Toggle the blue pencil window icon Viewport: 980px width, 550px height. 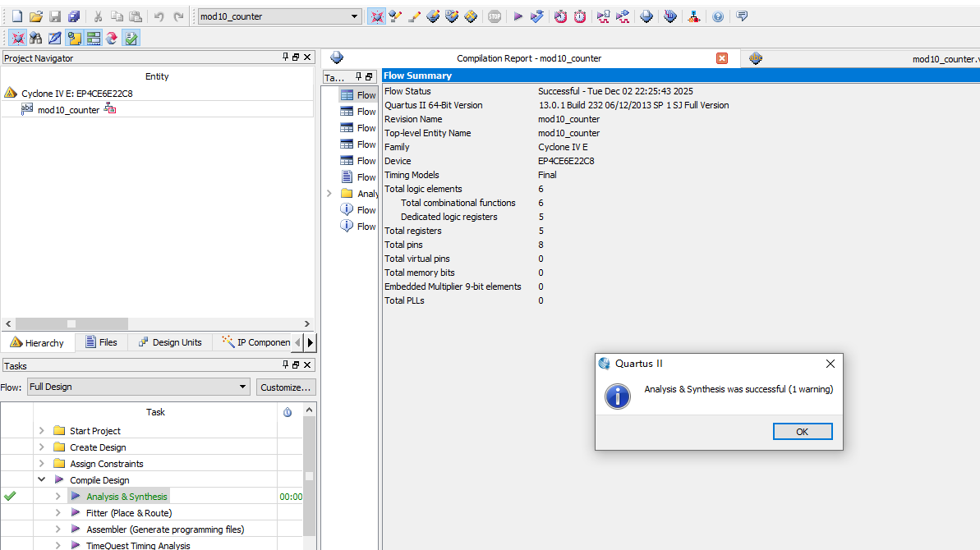[x=55, y=38]
